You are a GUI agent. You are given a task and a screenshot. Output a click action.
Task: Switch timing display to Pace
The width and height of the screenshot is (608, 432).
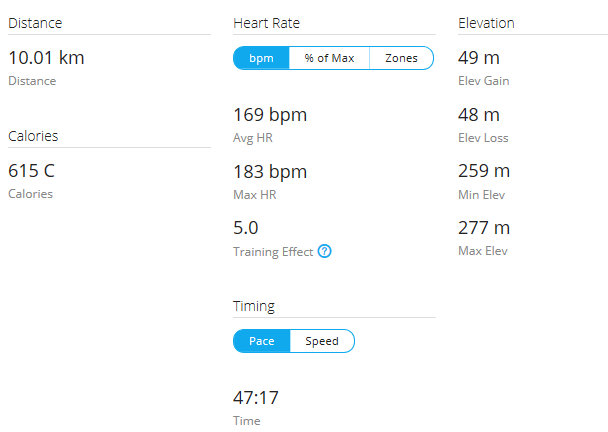(x=261, y=341)
